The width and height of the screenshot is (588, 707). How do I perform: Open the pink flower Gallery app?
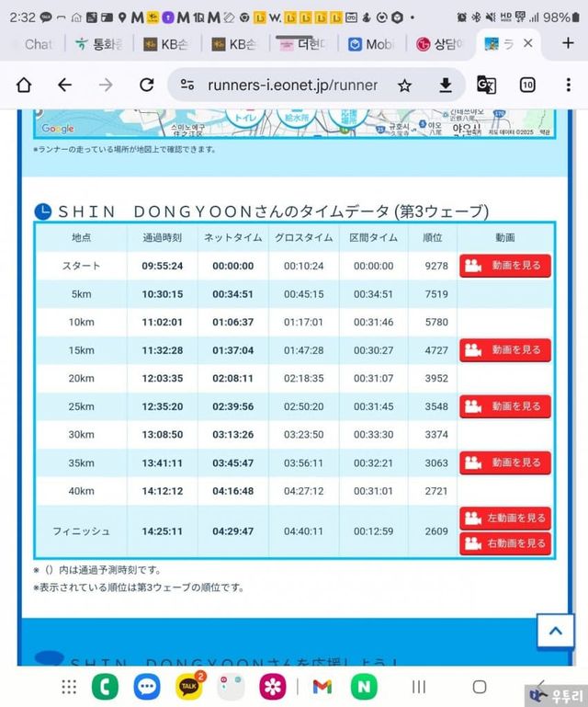coord(272,687)
